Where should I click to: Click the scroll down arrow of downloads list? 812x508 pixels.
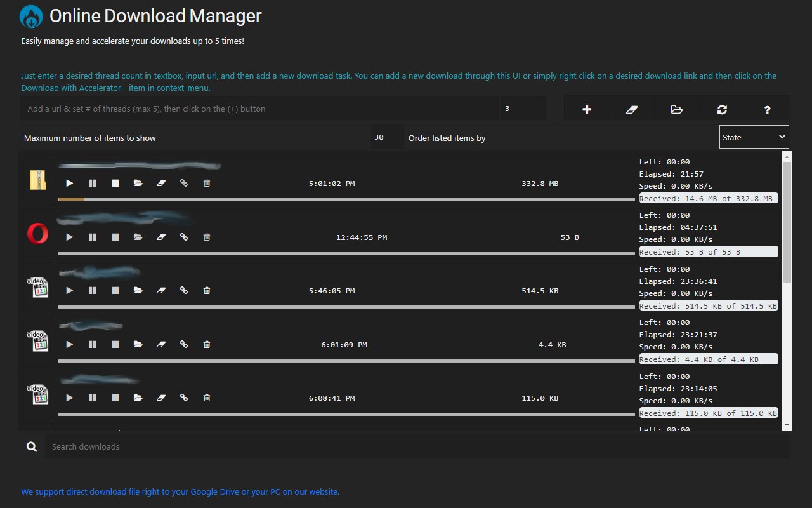pyautogui.click(x=787, y=425)
